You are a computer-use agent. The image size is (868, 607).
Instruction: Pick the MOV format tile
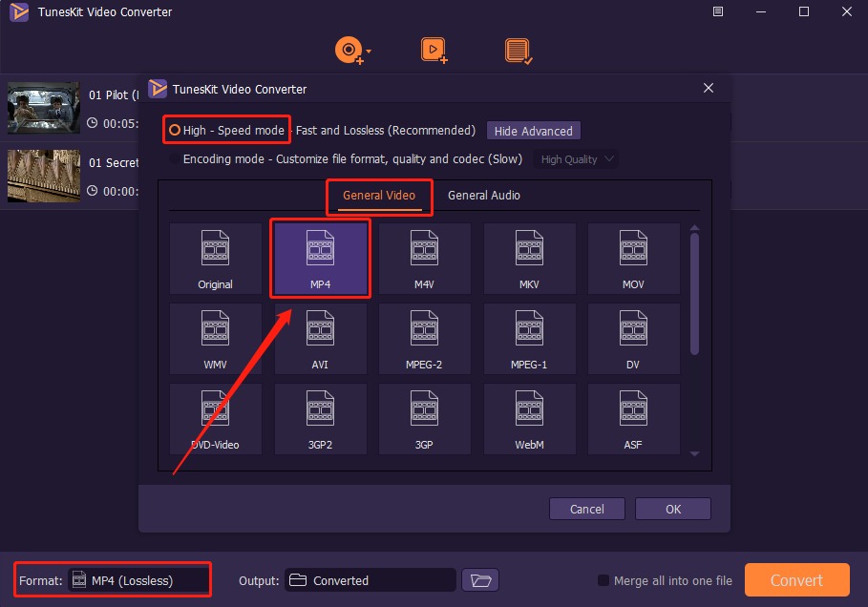(633, 259)
